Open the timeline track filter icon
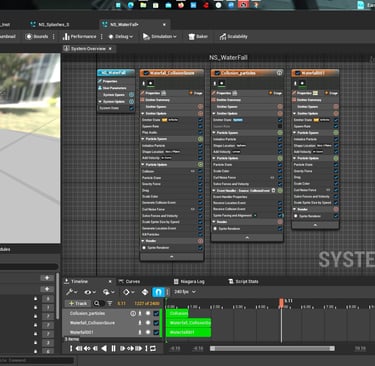Image resolution: width=375 pixels, height=366 pixels. pos(109,303)
